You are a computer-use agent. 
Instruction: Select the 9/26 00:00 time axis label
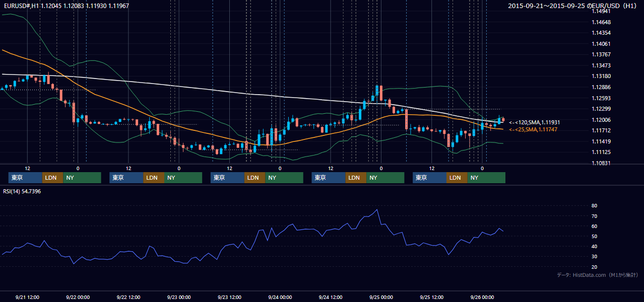coord(482,297)
